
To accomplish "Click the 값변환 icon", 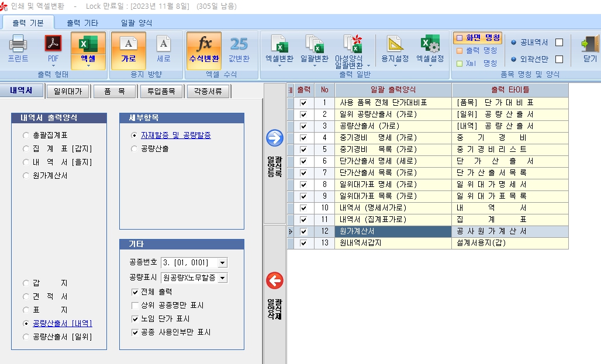I will pyautogui.click(x=239, y=46).
